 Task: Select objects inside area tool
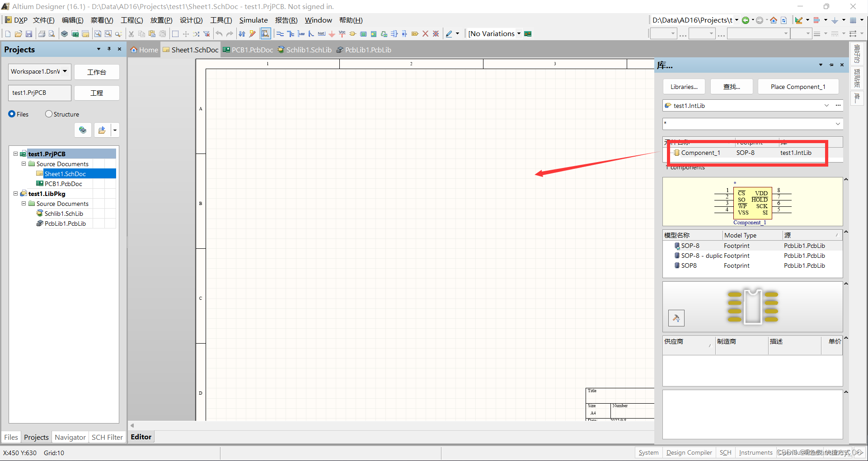tap(175, 34)
